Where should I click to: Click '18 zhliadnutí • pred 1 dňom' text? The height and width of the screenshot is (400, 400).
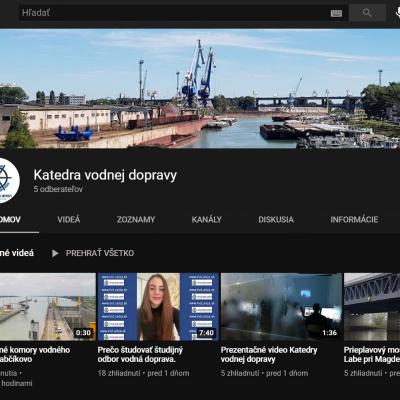[x=143, y=373]
